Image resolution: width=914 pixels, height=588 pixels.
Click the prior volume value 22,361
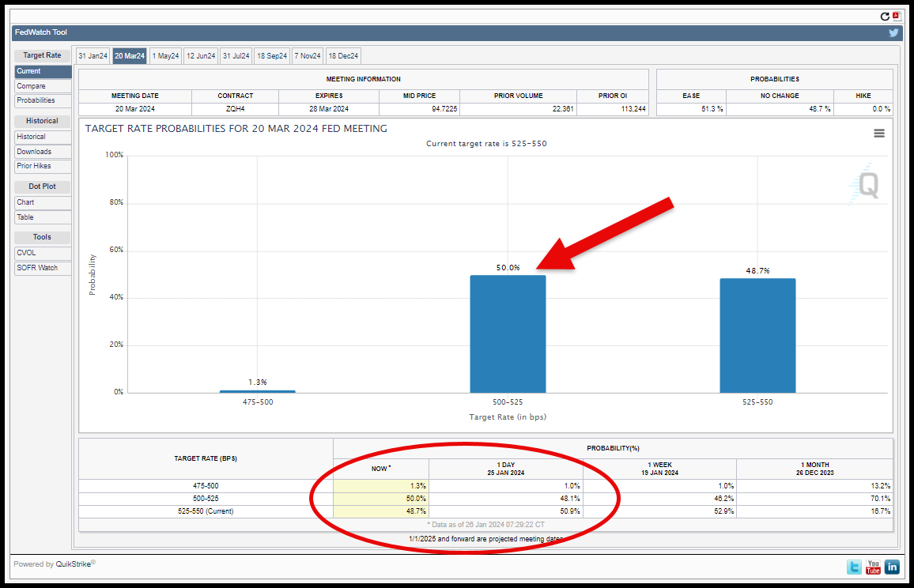[x=563, y=109]
